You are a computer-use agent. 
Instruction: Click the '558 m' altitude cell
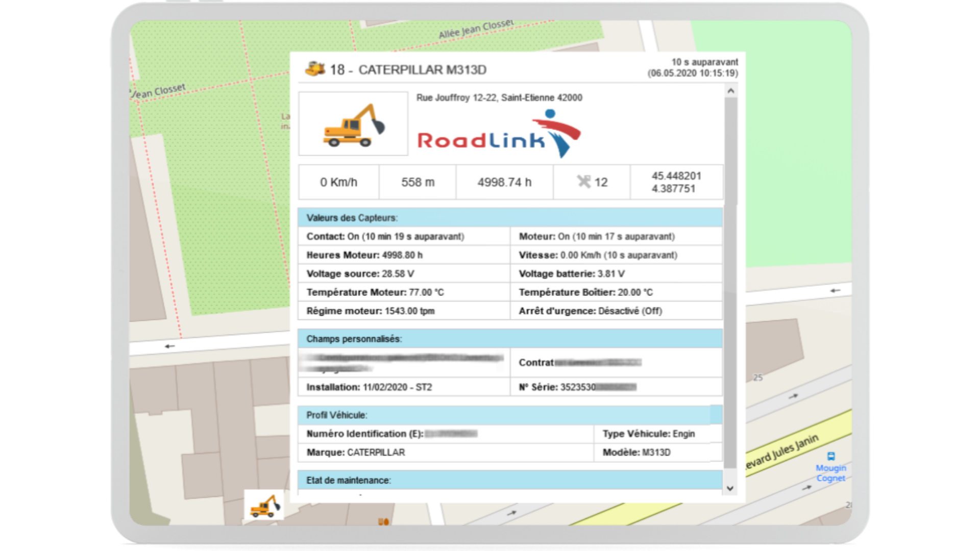(x=418, y=182)
